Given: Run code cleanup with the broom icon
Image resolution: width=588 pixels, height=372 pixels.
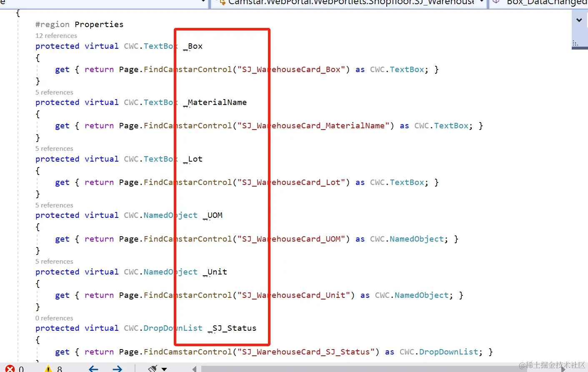Looking at the screenshot, I should click(153, 369).
